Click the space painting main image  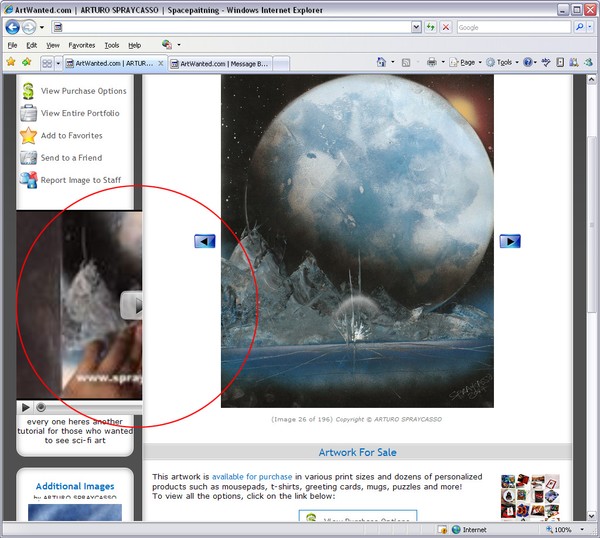click(x=357, y=241)
